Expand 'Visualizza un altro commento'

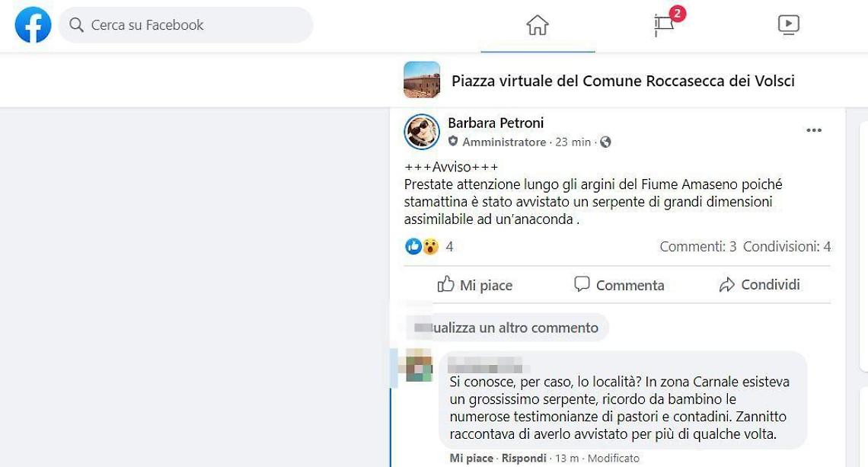507,328
